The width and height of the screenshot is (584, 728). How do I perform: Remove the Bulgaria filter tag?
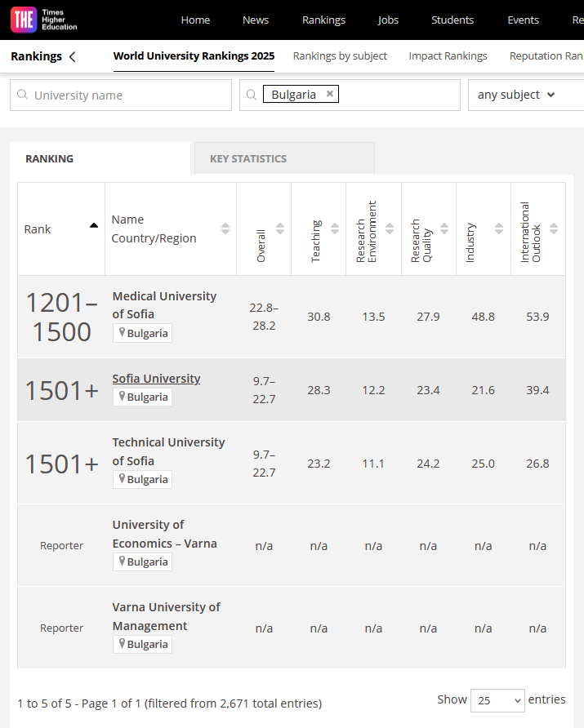pos(330,94)
